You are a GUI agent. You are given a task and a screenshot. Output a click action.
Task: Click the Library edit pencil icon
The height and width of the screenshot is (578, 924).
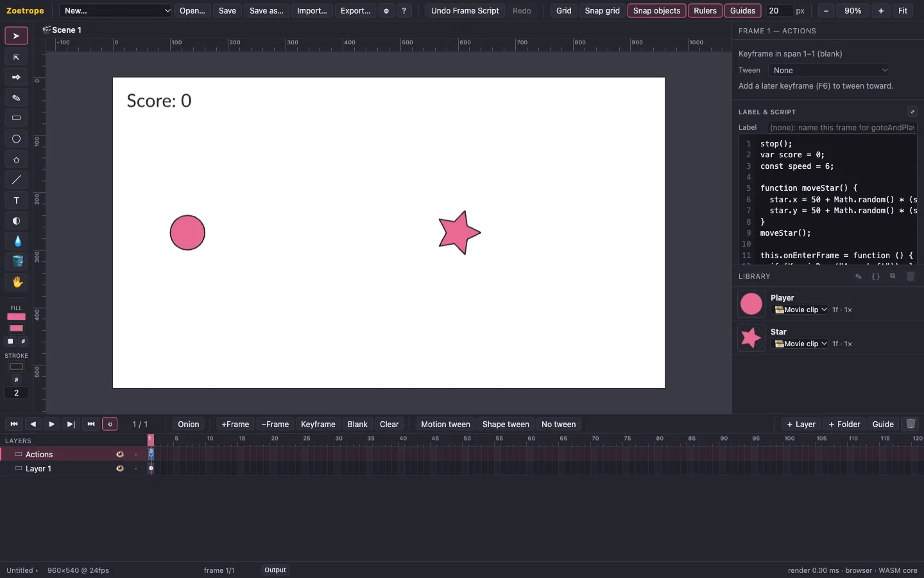pos(859,277)
